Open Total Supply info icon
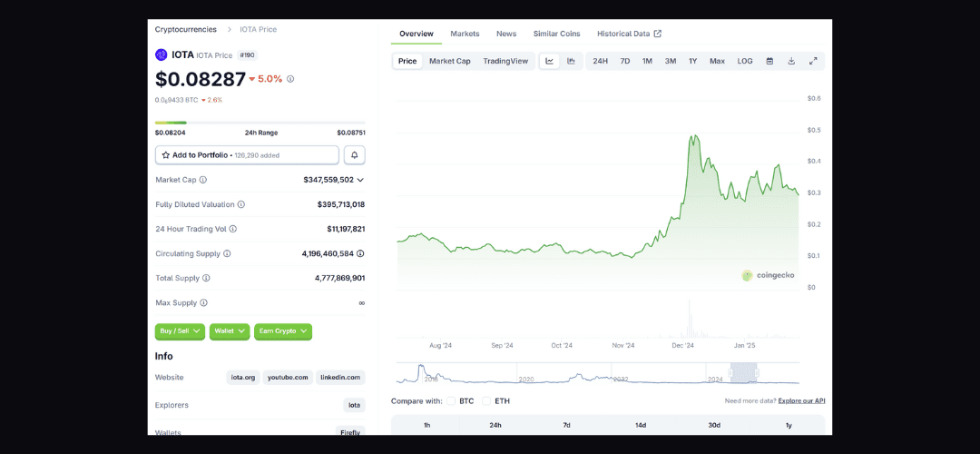980x454 pixels. pyautogui.click(x=206, y=278)
